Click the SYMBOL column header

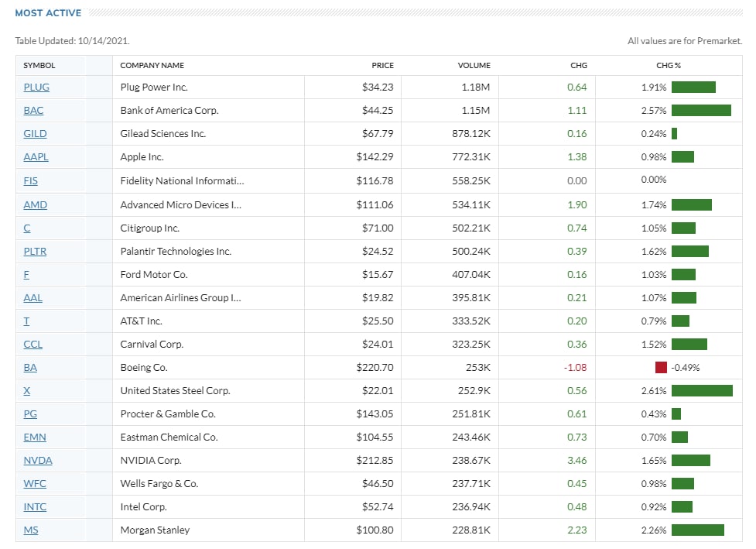[x=39, y=66]
